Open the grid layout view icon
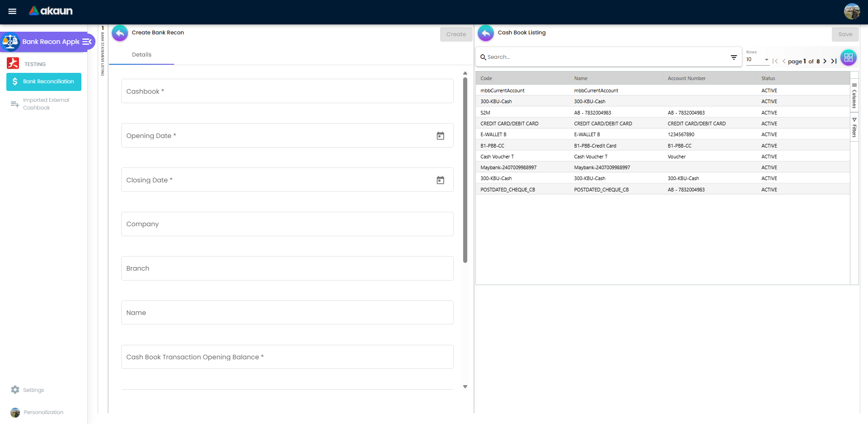This screenshot has width=868, height=424. click(848, 57)
